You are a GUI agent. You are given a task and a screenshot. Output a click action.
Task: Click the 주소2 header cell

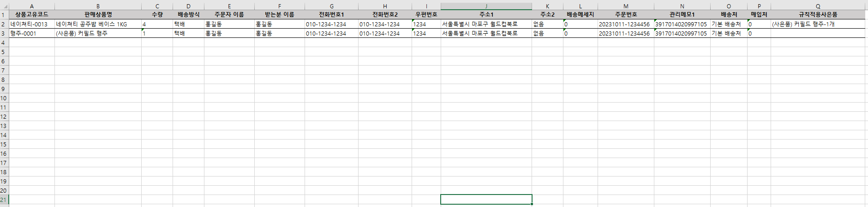(547, 15)
